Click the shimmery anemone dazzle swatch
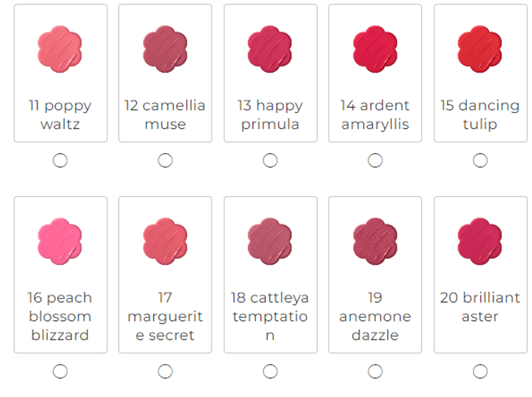 click(x=375, y=241)
